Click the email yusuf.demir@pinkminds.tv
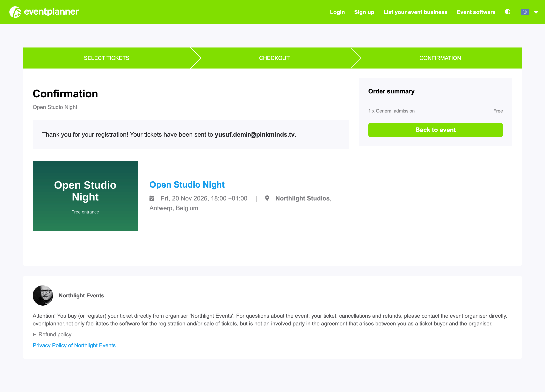Image resolution: width=545 pixels, height=392 pixels. click(x=255, y=134)
